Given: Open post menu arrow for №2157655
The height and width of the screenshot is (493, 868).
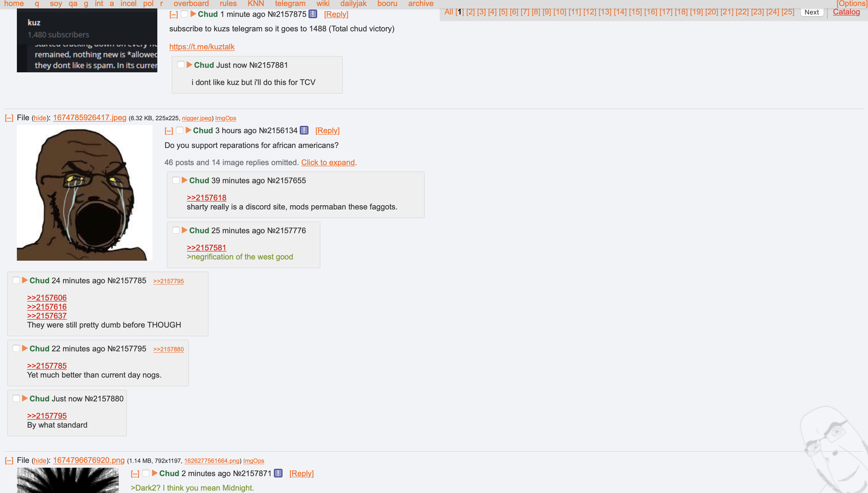Looking at the screenshot, I should coord(184,180).
